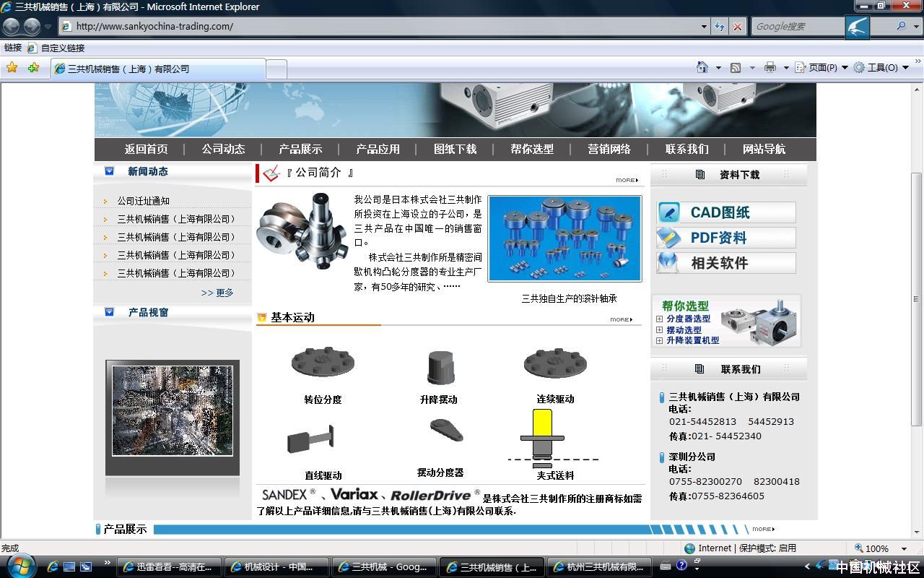Screen dimensions: 924x578
Task: Open 产品应用 in the navigation bar
Action: click(x=378, y=149)
